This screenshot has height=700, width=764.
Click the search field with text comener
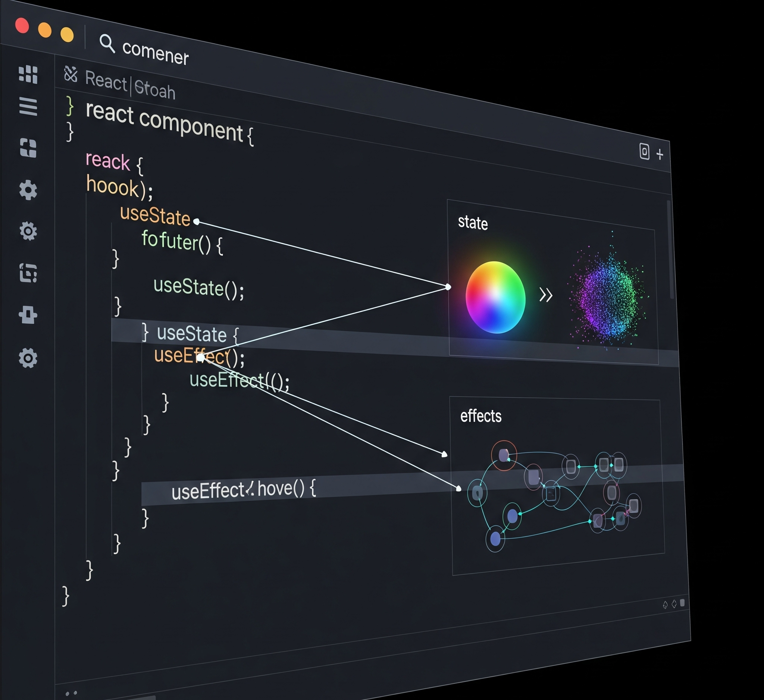coord(156,53)
